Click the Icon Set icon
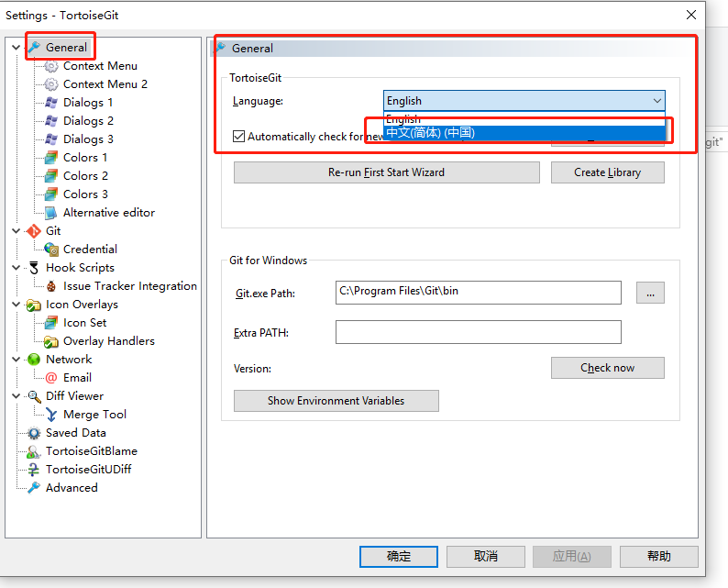728x588 pixels. (51, 323)
